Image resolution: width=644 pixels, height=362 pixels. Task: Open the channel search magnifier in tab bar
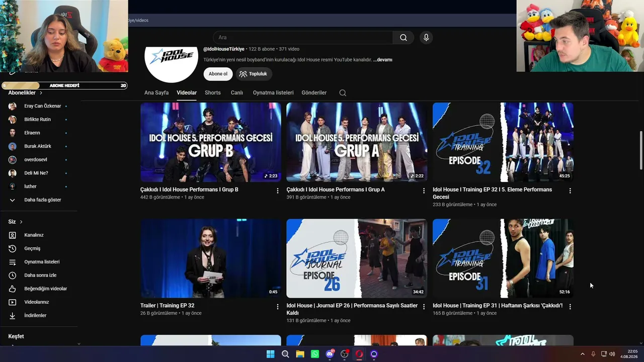pyautogui.click(x=343, y=93)
